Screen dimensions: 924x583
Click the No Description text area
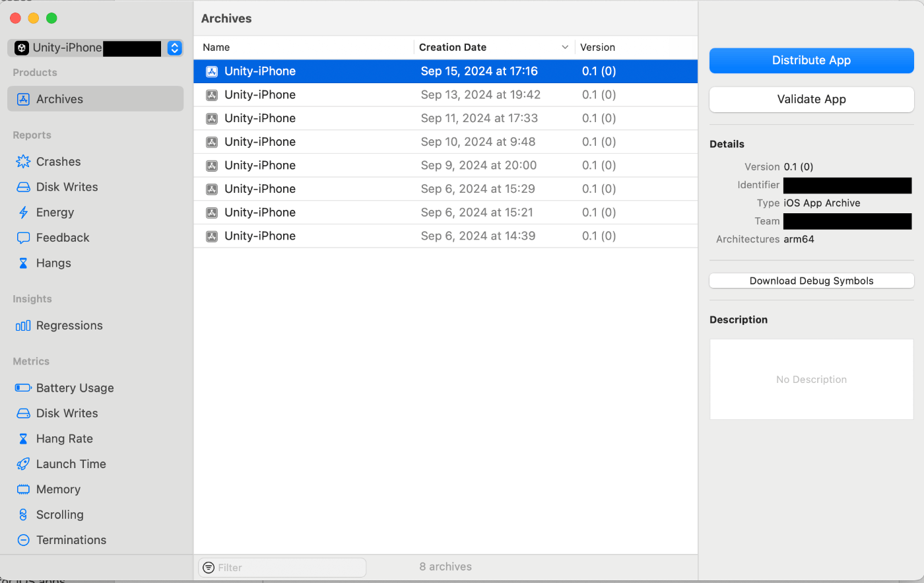(x=811, y=380)
